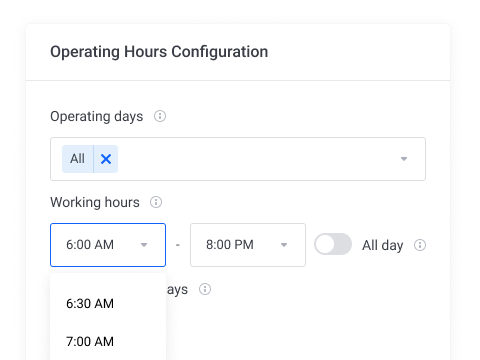Image resolution: width=480 pixels, height=360 pixels.
Task: Remove the All tag with the X
Action: [106, 159]
